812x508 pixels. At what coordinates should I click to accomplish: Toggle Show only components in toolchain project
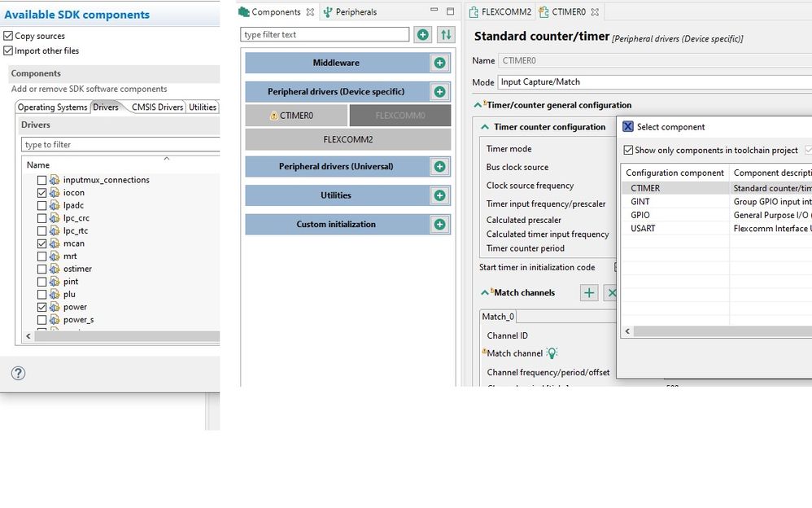(628, 151)
